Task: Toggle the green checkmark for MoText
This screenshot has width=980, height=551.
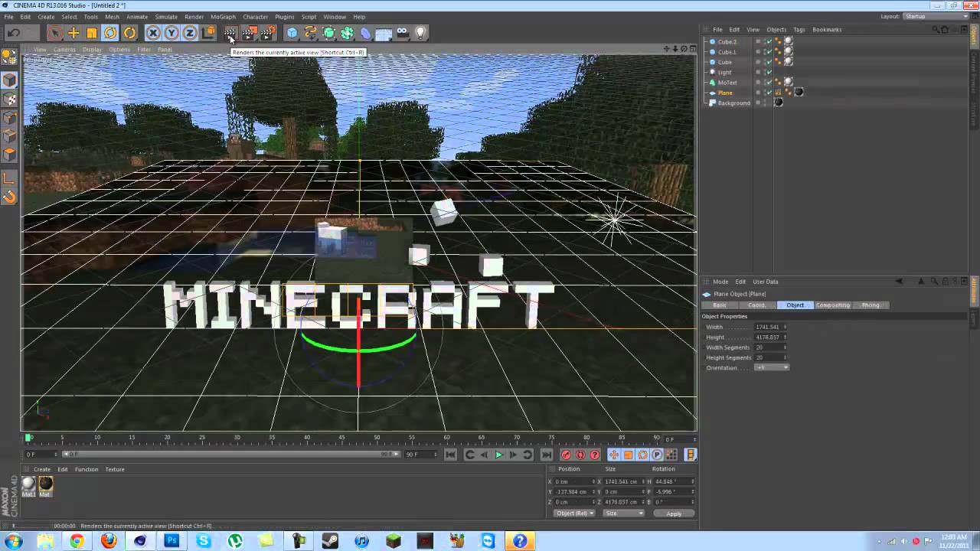Action: coord(769,83)
